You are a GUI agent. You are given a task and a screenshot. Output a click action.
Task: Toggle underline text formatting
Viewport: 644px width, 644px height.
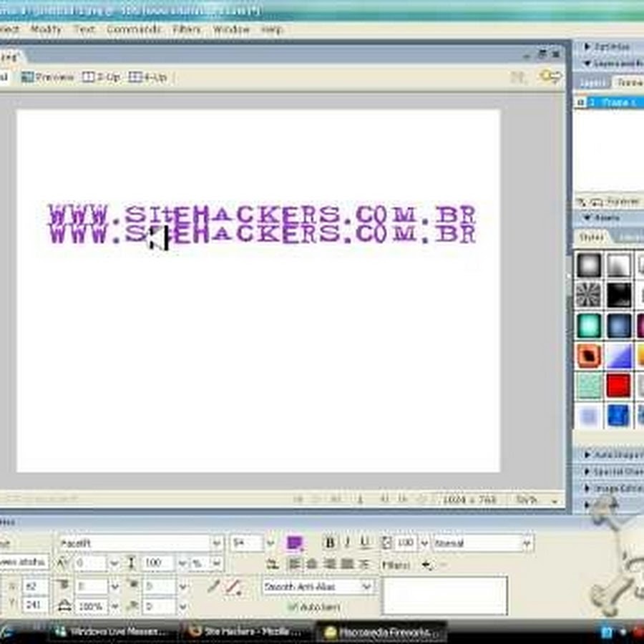(x=365, y=542)
